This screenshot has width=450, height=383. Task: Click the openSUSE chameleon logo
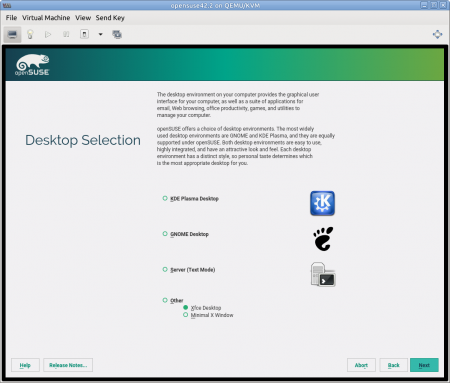pos(33,65)
